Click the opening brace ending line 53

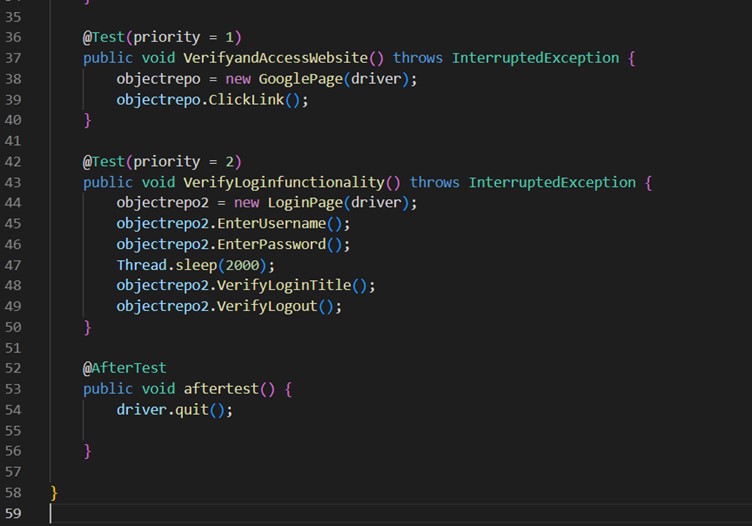point(288,389)
